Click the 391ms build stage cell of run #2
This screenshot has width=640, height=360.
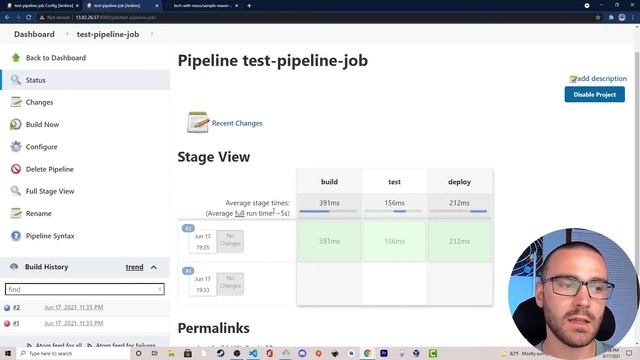coord(329,241)
